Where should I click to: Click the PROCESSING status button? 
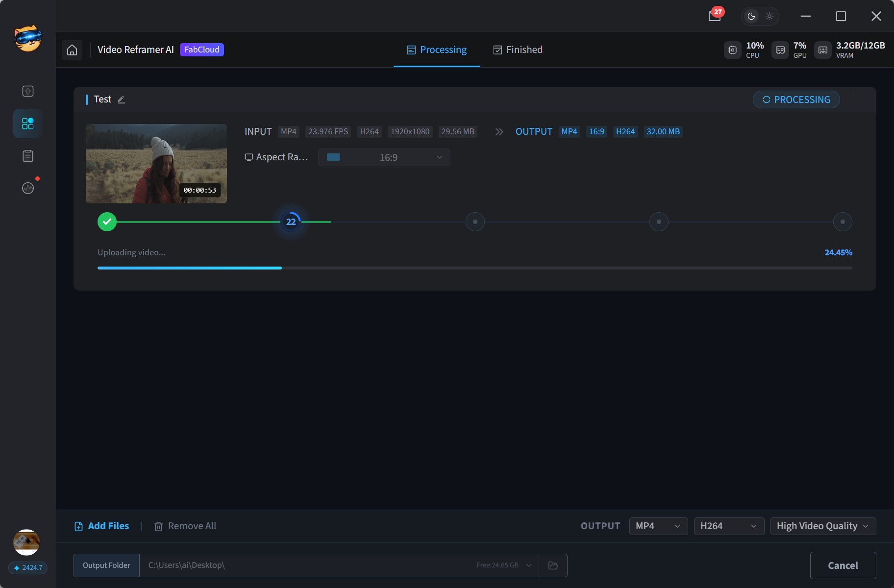796,99
